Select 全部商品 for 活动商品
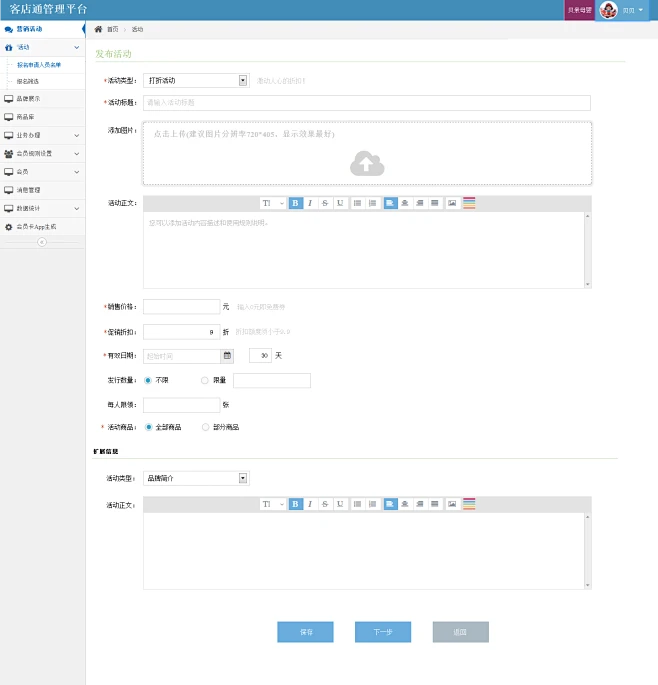658x685 pixels. pos(149,427)
